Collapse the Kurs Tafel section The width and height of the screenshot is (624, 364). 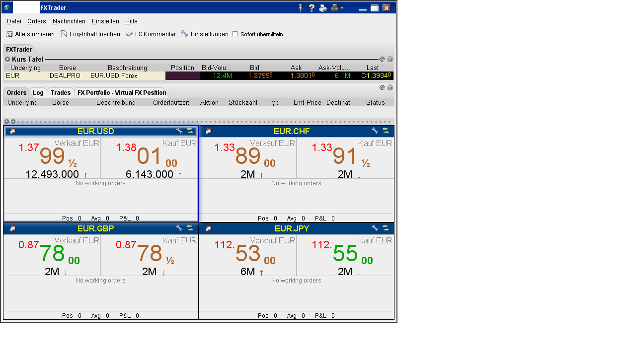pos(7,59)
